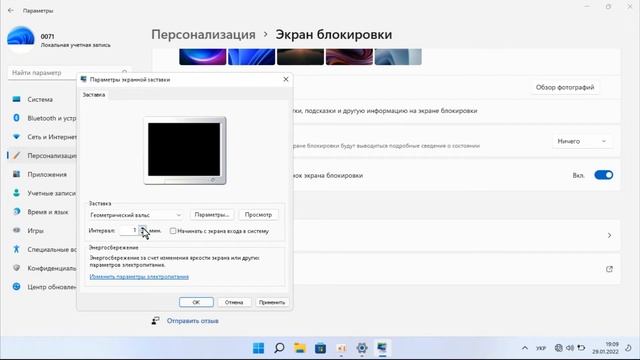Select the grey-blue wallpaper thumbnail
The width and height of the screenshot is (640, 360).
[x=398, y=57]
